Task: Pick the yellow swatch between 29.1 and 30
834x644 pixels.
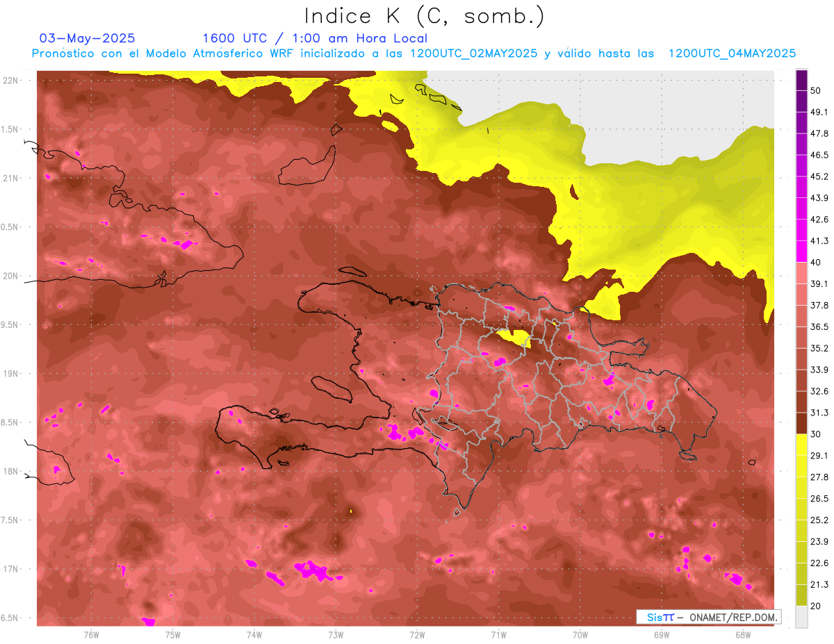Action: [x=801, y=445]
